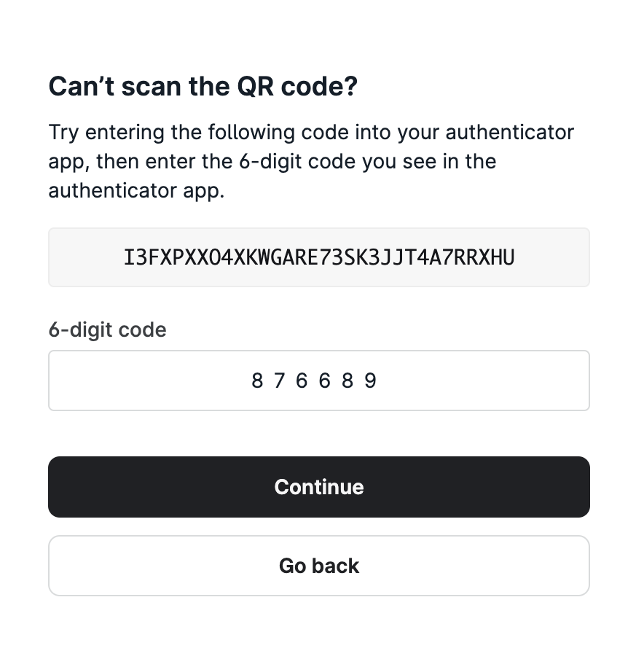This screenshot has height=659, width=644.
Task: Click the paragraph line ending "authenticator app."
Action: coord(136,190)
